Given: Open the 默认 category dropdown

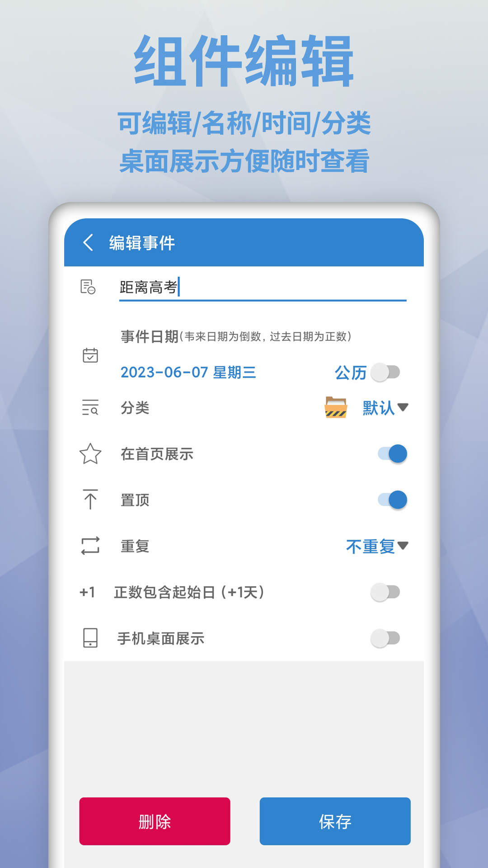Looking at the screenshot, I should [385, 408].
